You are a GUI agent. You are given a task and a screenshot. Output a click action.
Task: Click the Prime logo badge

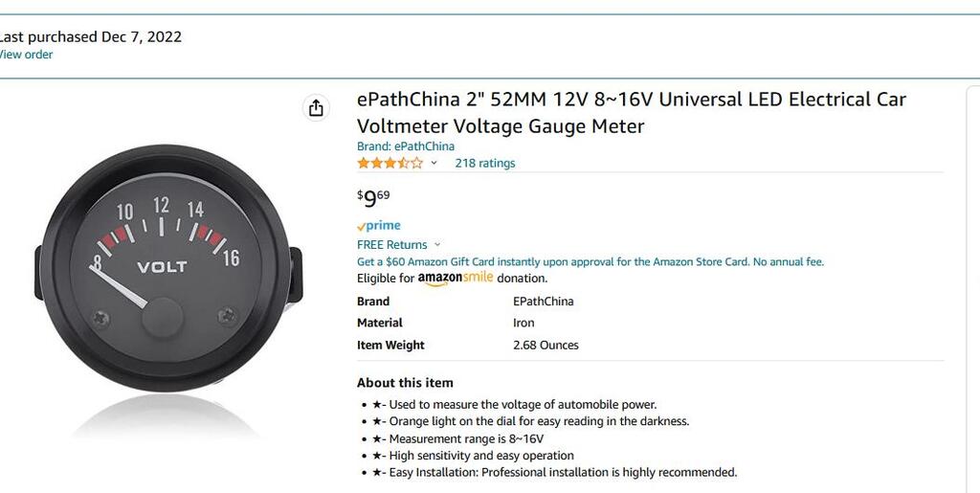[379, 226]
